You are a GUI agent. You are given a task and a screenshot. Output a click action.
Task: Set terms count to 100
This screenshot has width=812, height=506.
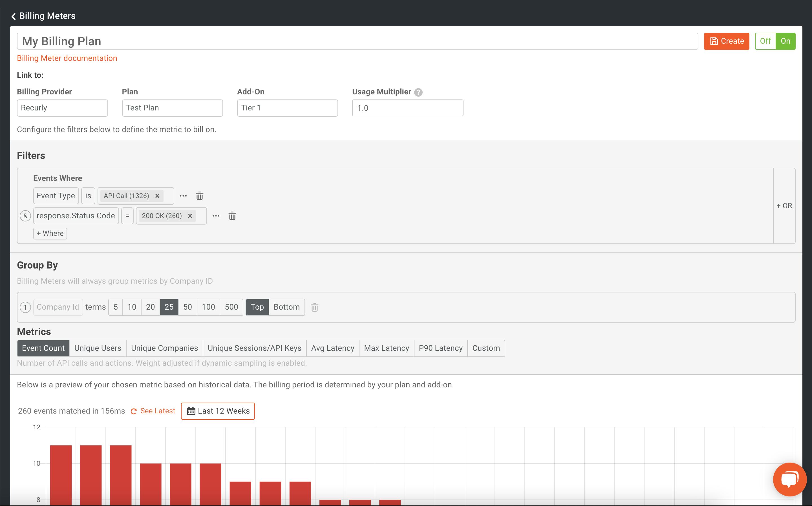208,307
